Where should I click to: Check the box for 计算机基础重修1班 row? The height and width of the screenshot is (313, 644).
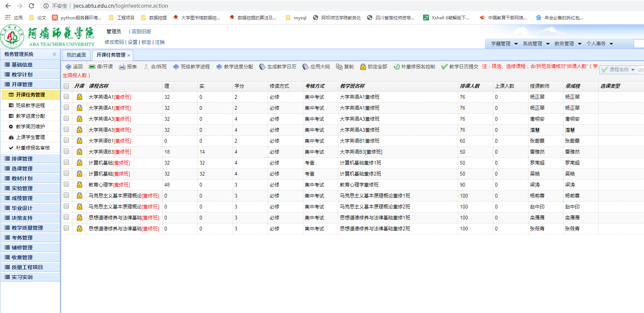[66, 162]
